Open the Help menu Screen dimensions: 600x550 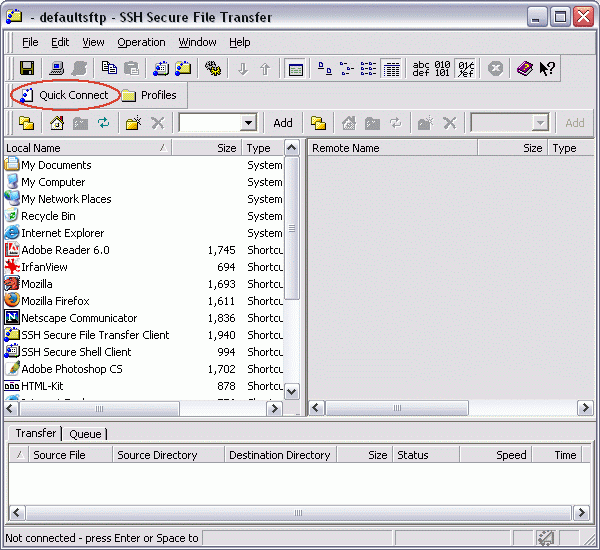[x=240, y=42]
